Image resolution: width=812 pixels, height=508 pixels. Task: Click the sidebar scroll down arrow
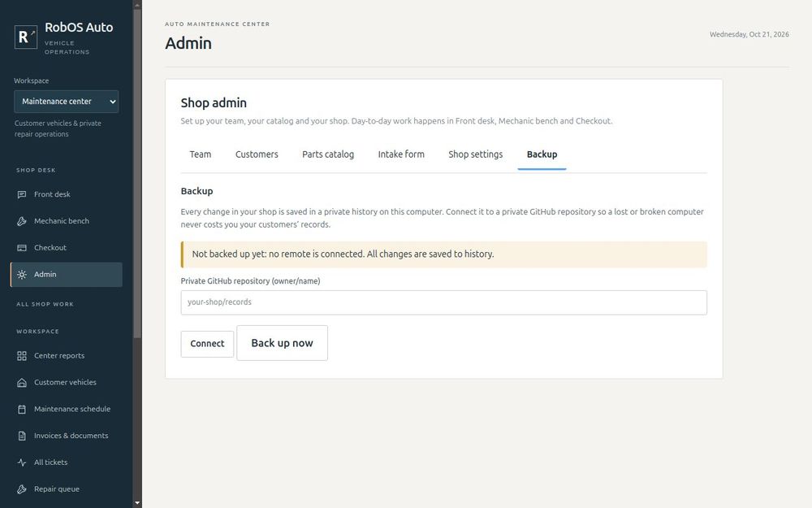137,503
